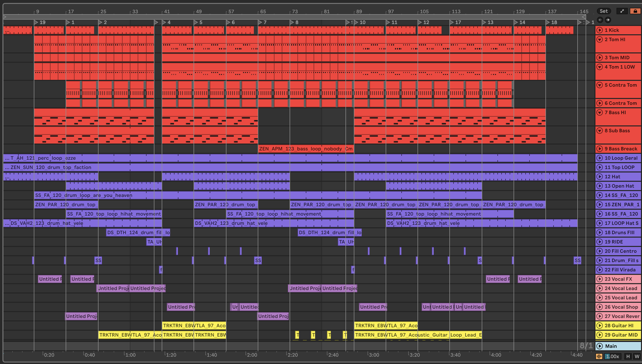642x364 pixels.
Task: Select locator 10 on the timeline
Action: [356, 22]
